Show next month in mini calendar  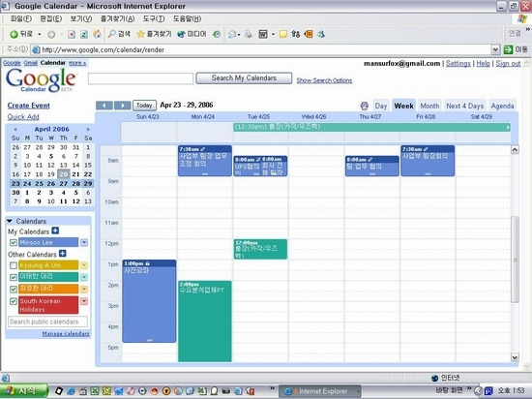pyautogui.click(x=88, y=129)
